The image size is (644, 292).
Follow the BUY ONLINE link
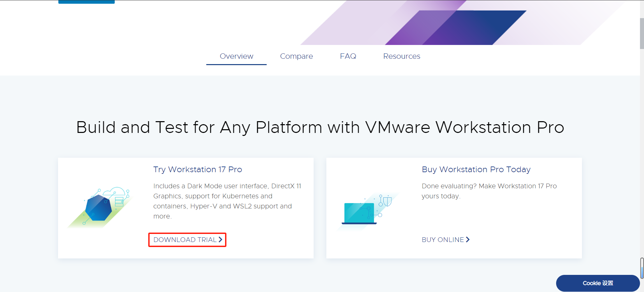pos(443,240)
